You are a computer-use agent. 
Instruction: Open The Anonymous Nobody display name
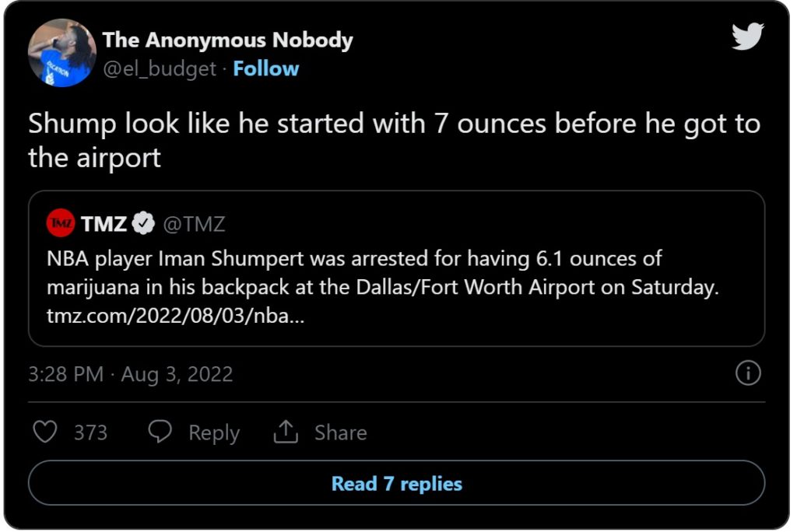pos(227,40)
